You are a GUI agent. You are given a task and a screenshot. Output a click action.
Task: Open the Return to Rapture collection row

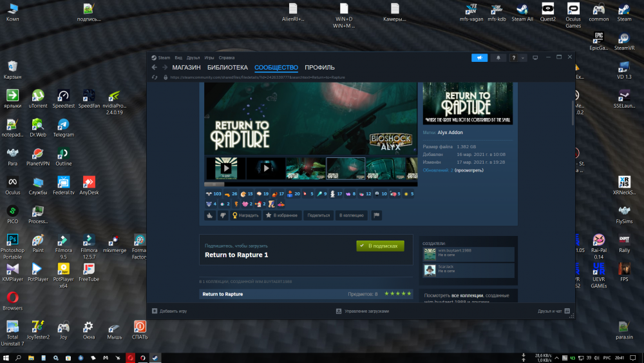306,294
